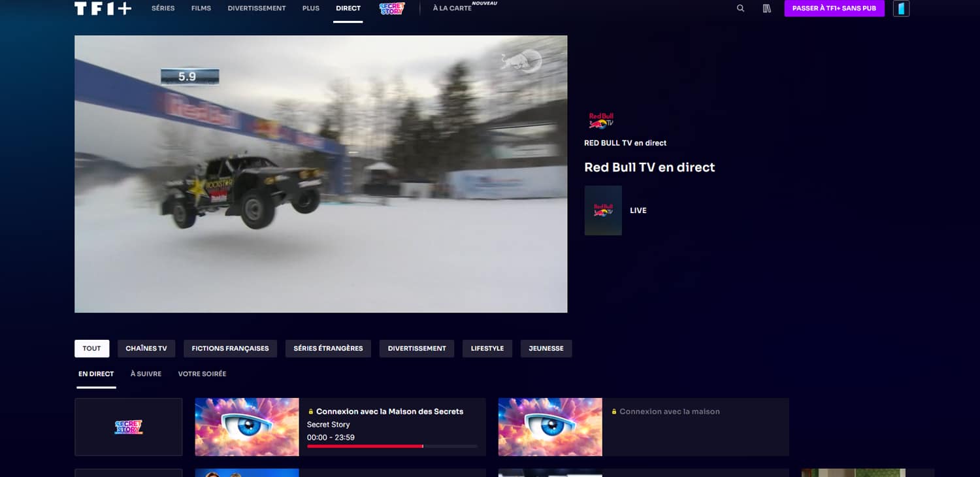Select the Tout filter chip
This screenshot has height=477, width=980.
(x=92, y=348)
